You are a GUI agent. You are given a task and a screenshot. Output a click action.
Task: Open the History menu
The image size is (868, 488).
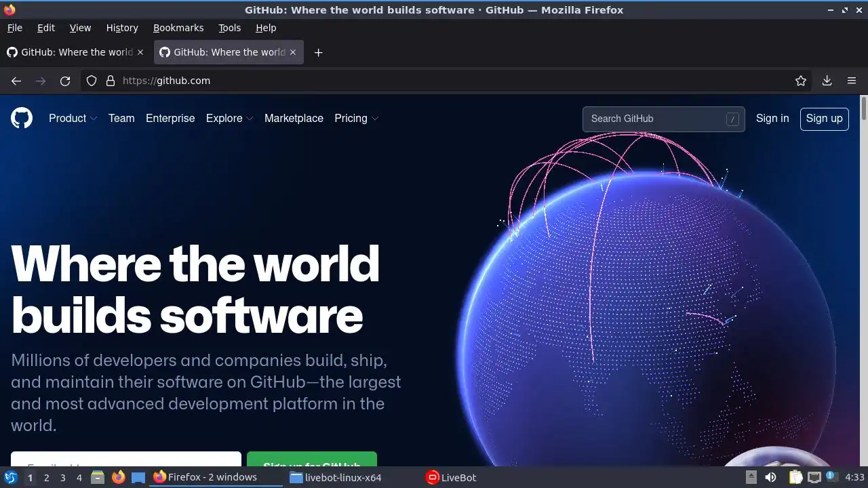[x=122, y=28]
